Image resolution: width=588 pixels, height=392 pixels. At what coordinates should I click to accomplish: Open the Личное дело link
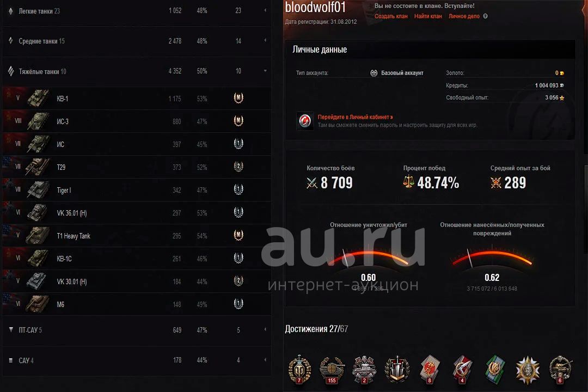tap(464, 16)
